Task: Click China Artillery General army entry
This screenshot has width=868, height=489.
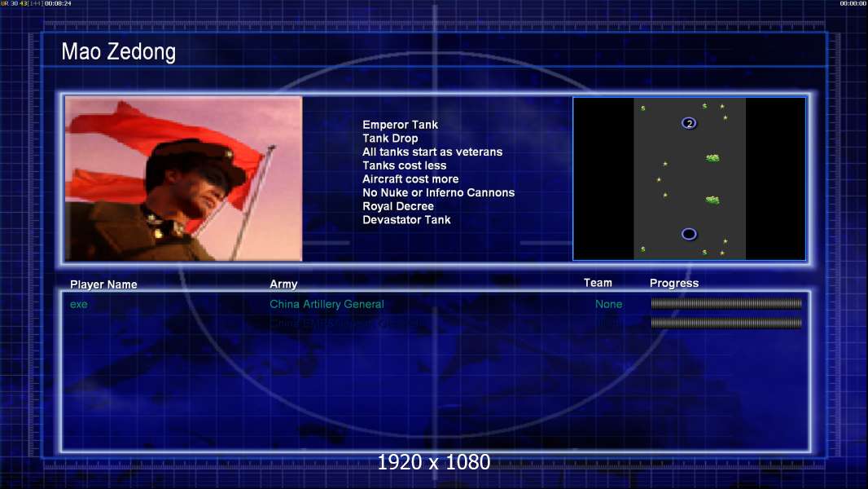Action: [x=327, y=304]
